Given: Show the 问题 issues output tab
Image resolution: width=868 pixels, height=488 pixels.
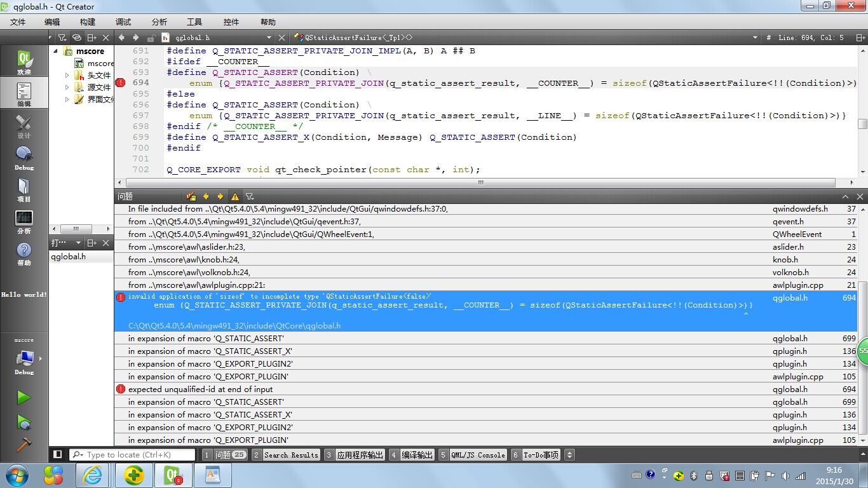Looking at the screenshot, I should coord(225,455).
